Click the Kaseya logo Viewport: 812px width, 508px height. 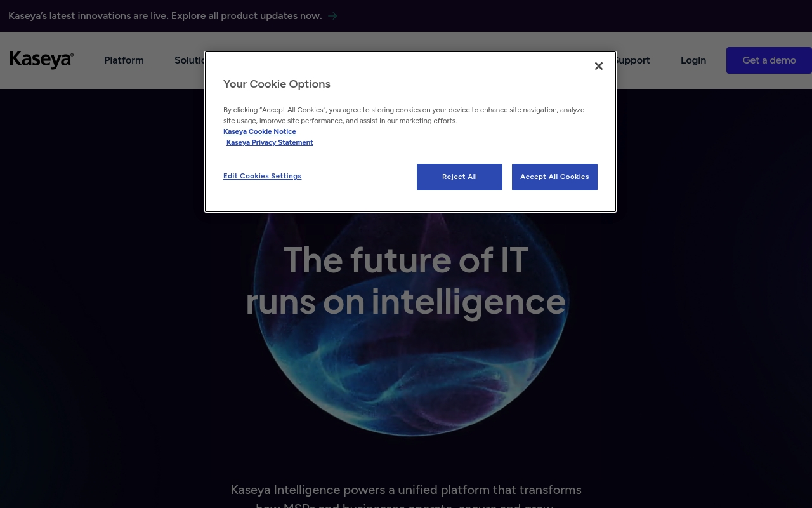point(42,60)
